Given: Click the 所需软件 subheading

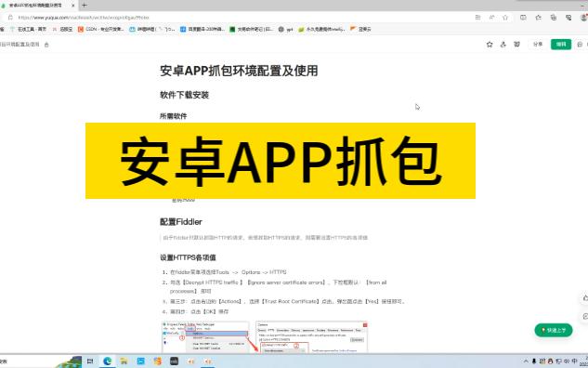Looking at the screenshot, I should (174, 116).
